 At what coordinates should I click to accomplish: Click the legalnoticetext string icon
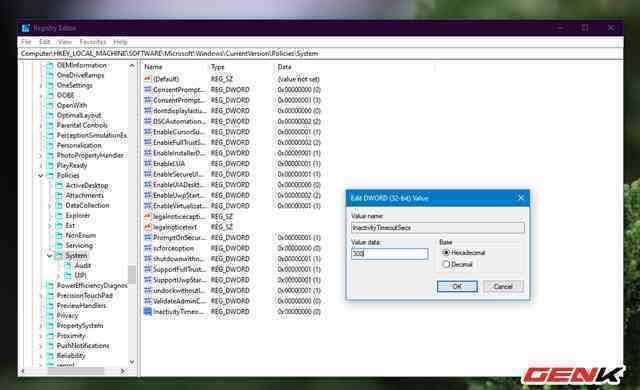tap(148, 227)
